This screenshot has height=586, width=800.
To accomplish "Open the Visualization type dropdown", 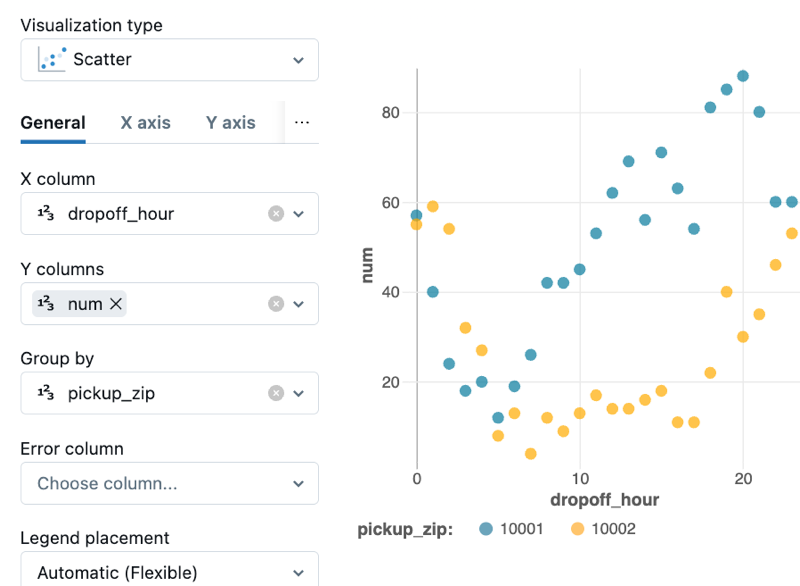I will 297,60.
